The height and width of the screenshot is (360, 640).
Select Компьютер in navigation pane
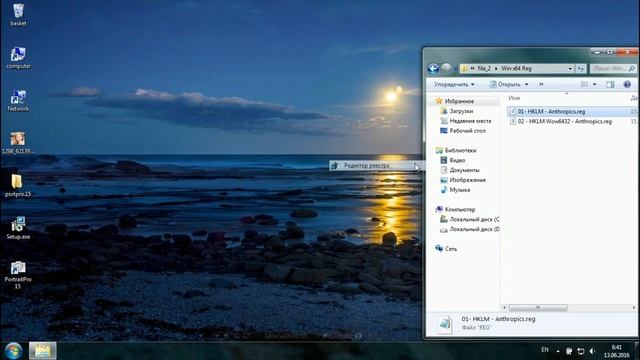[x=460, y=209]
